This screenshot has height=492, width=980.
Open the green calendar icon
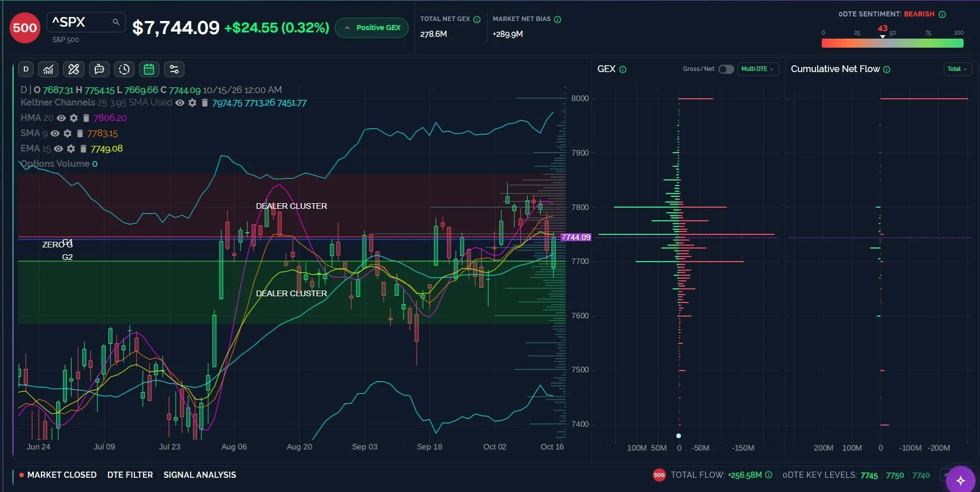[x=149, y=69]
